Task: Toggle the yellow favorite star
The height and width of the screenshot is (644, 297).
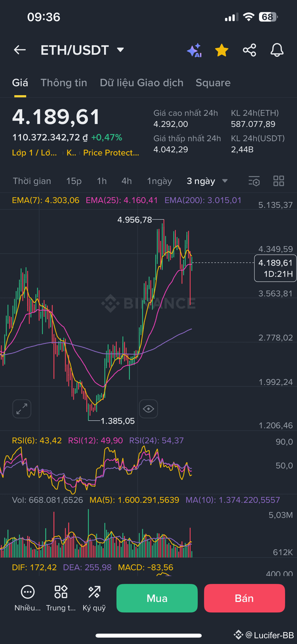Action: (x=222, y=50)
